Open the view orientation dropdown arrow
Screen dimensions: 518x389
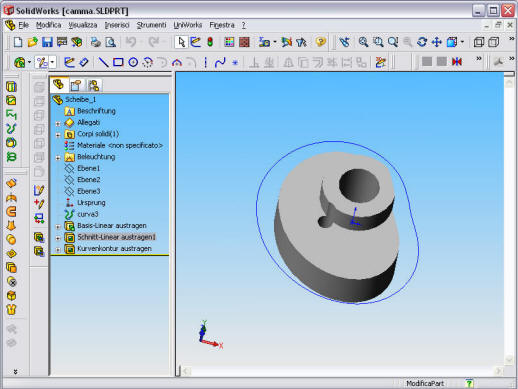click(x=462, y=42)
